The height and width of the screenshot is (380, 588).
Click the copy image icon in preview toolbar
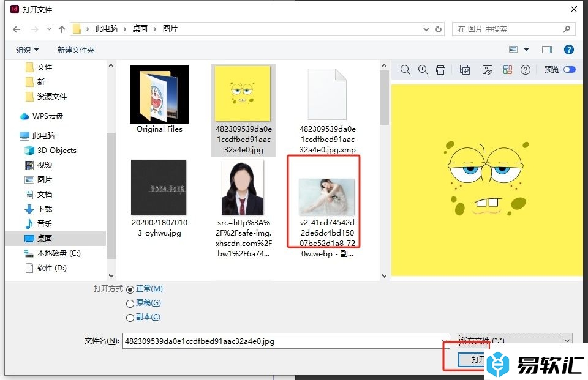click(465, 70)
